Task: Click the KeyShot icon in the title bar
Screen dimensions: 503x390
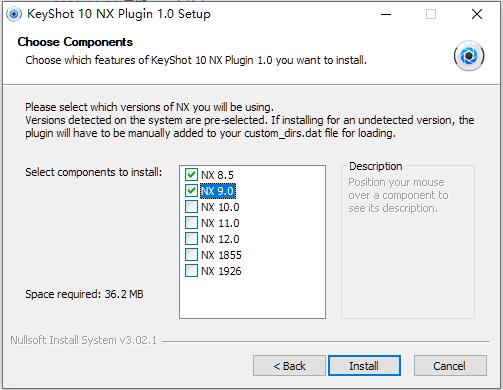Action: coord(14,14)
